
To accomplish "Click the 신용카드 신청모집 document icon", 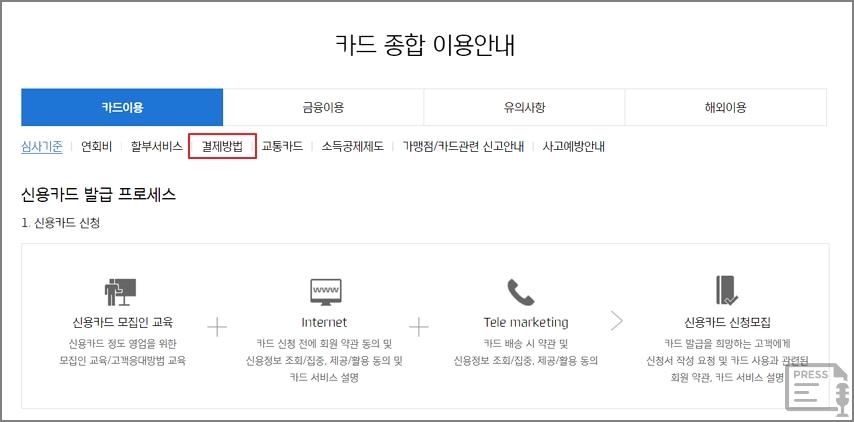I will click(727, 291).
